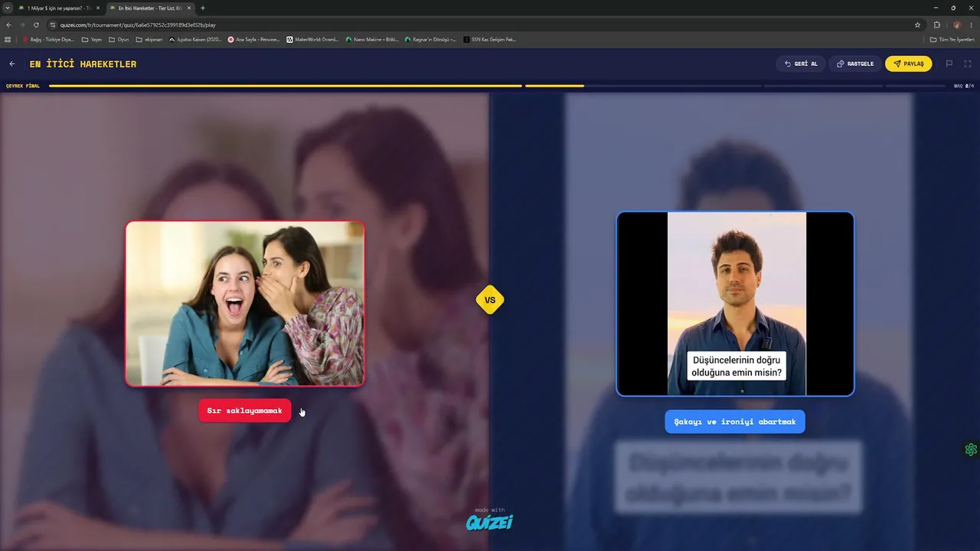Open the 'Ragnar'ın Dönüşü' bookmark
The width and height of the screenshot is (980, 551).
[x=430, y=39]
